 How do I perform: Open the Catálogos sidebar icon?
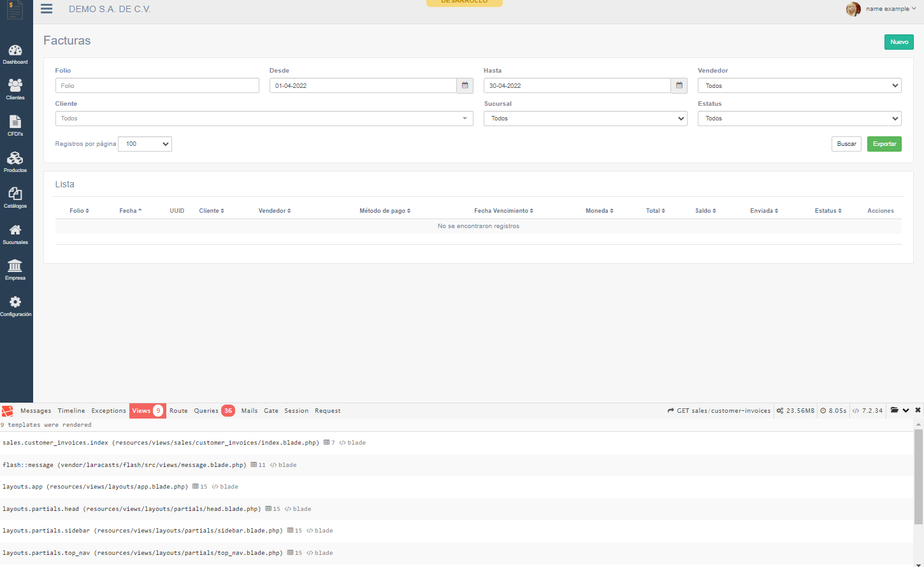click(15, 197)
